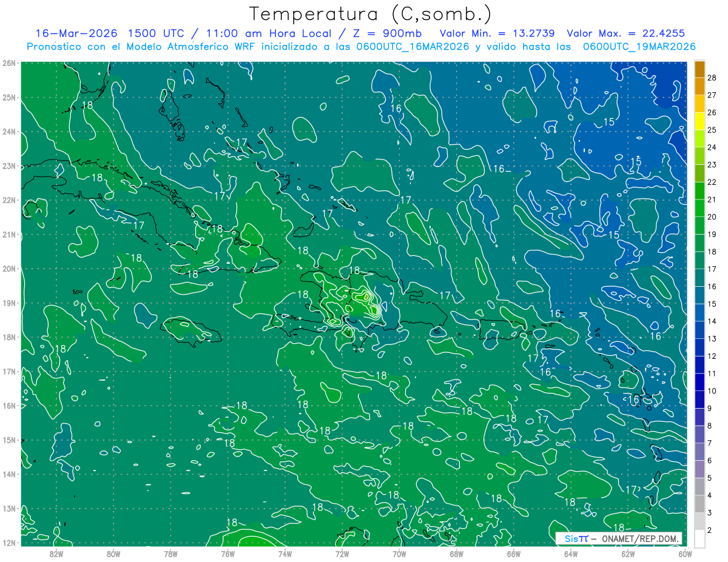Click the "20N" latitude label
Screen dimensions: 728x562
pos(8,269)
